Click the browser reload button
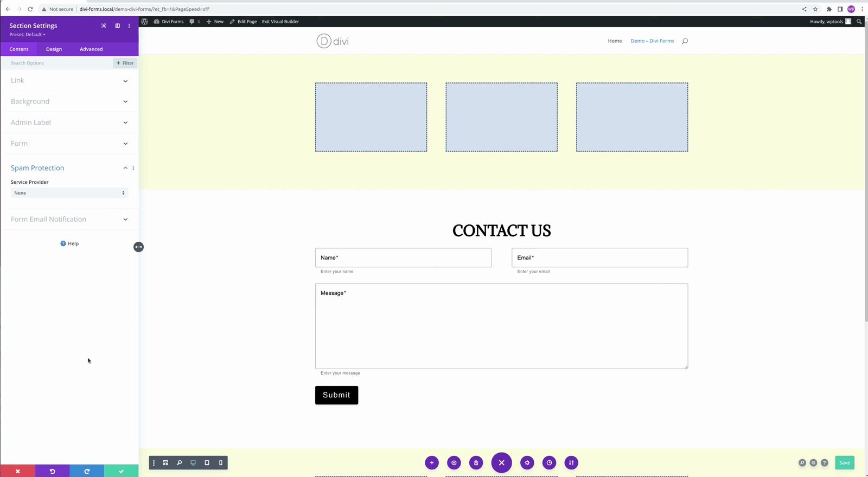This screenshot has height=477, width=868. (30, 9)
